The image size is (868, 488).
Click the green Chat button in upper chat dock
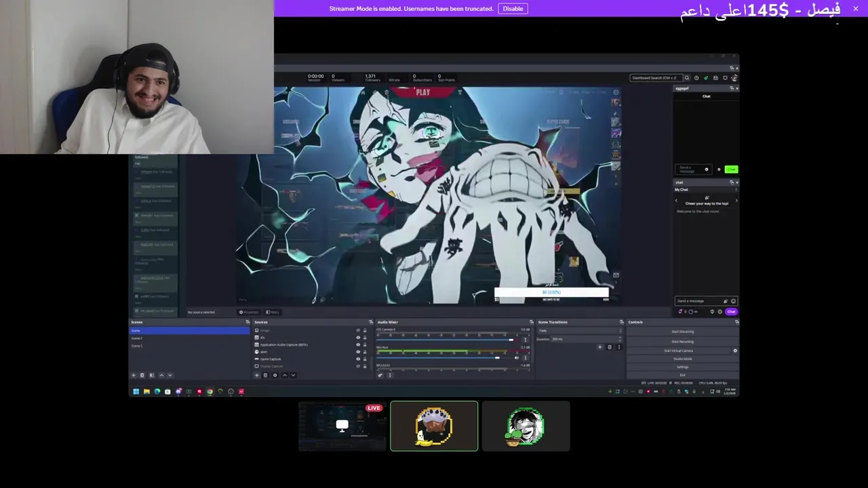coord(731,169)
